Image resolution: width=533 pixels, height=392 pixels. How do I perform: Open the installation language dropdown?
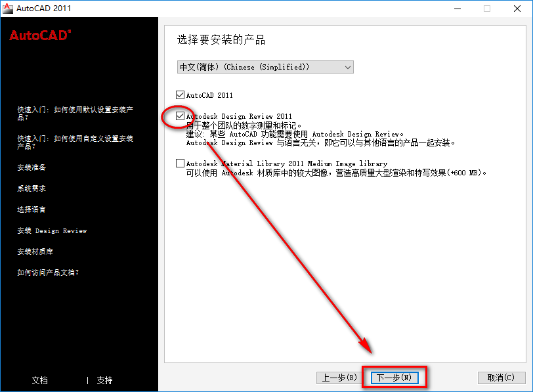tap(347, 67)
